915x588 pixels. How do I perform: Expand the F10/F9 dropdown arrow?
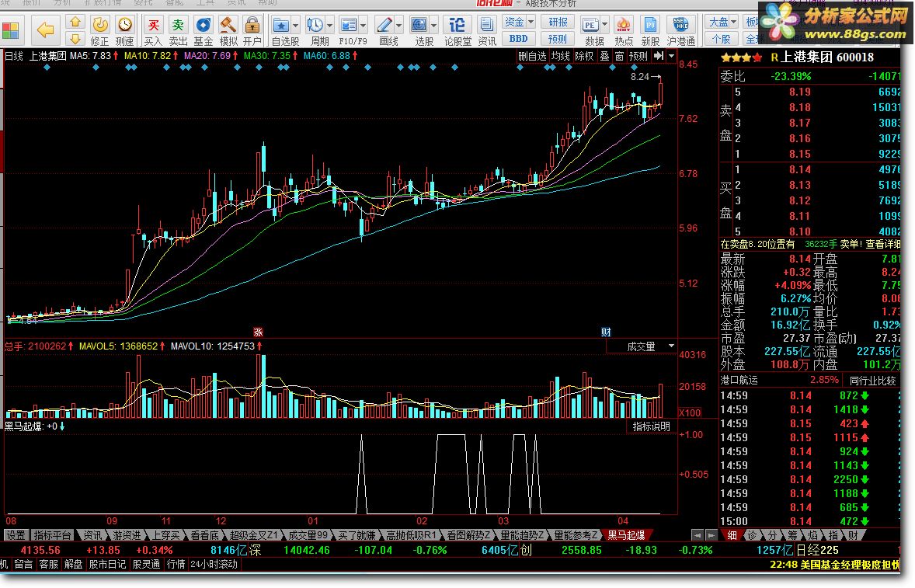(x=364, y=25)
